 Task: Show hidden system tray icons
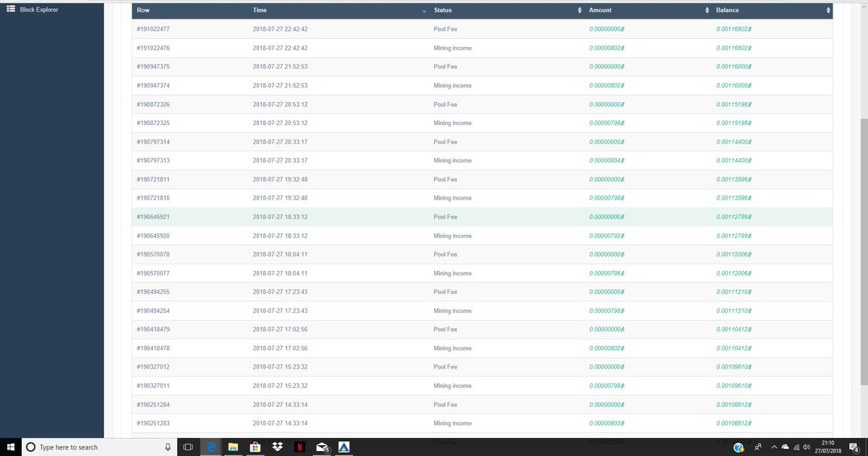click(773, 447)
